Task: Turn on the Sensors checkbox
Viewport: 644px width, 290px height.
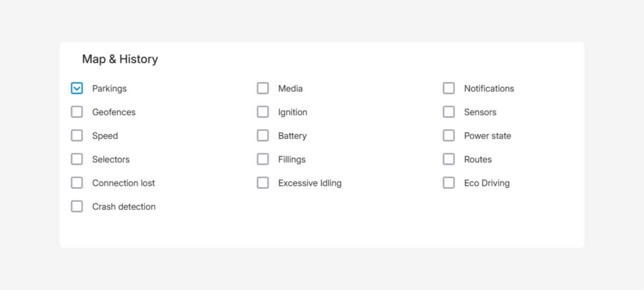Action: tap(449, 112)
